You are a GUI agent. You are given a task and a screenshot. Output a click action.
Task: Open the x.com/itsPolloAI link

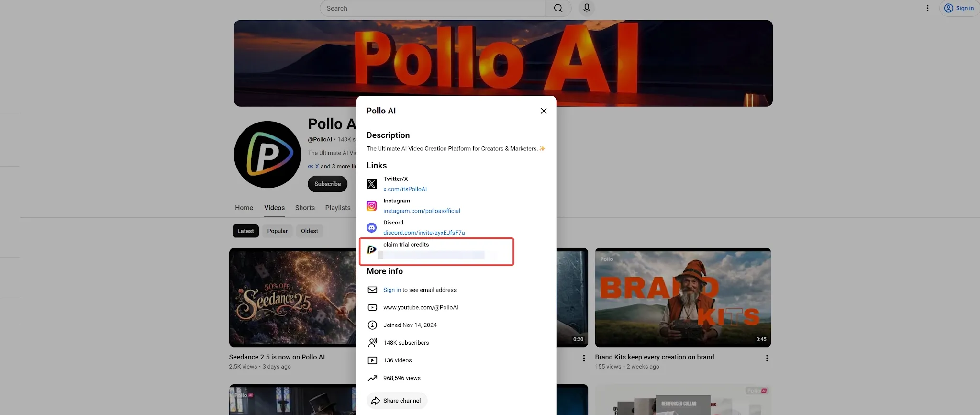tap(405, 189)
